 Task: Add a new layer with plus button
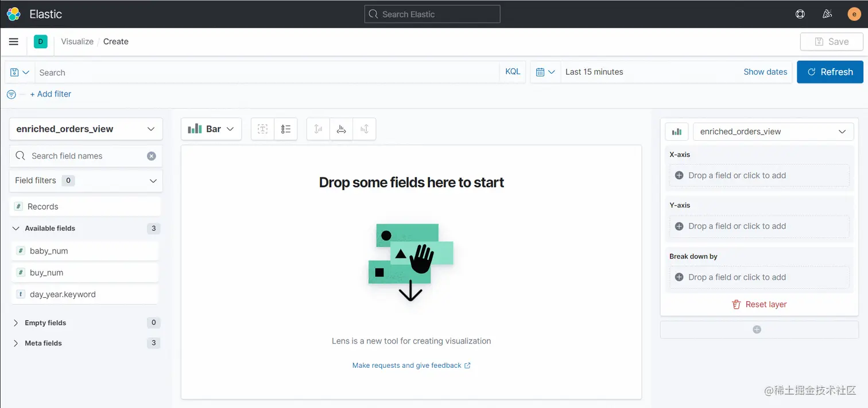pyautogui.click(x=757, y=329)
